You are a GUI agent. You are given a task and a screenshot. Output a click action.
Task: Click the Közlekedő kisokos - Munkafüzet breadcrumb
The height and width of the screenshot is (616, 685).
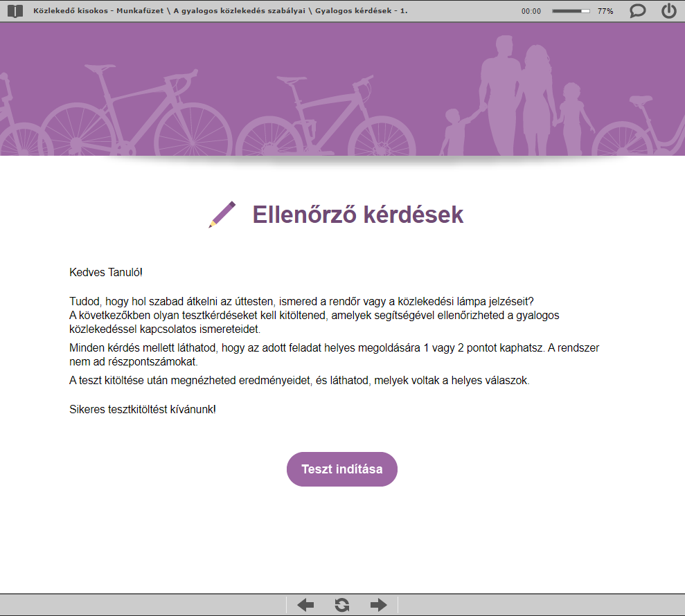tap(98, 11)
